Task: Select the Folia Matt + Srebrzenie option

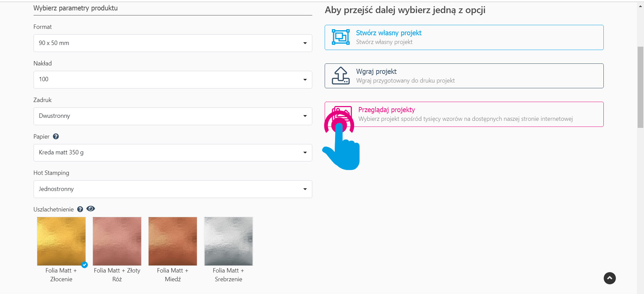Action: click(x=228, y=241)
